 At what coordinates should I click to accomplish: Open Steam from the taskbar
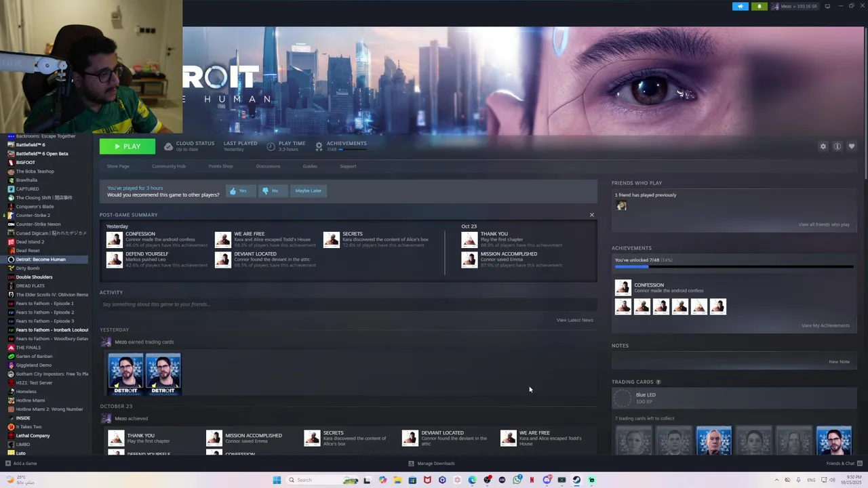coord(576,480)
